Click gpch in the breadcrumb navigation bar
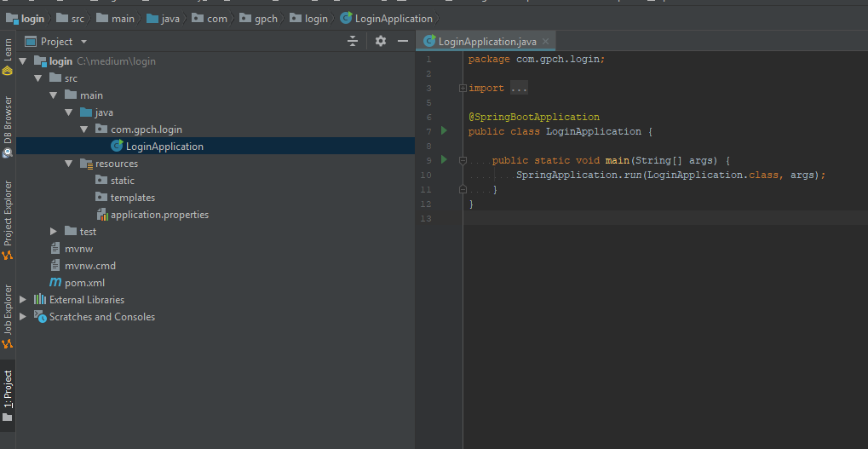Viewport: 868px width, 449px height. click(266, 19)
